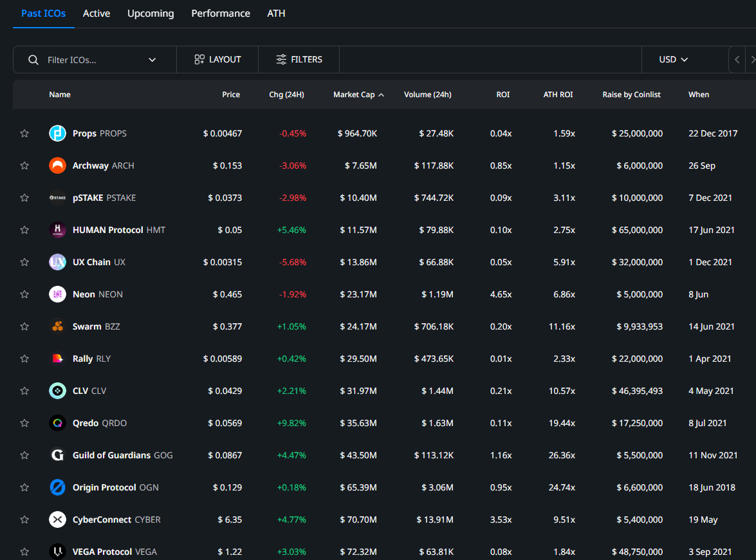Screen dimensions: 756x560
Task: Star the Rally row
Action: 24,359
